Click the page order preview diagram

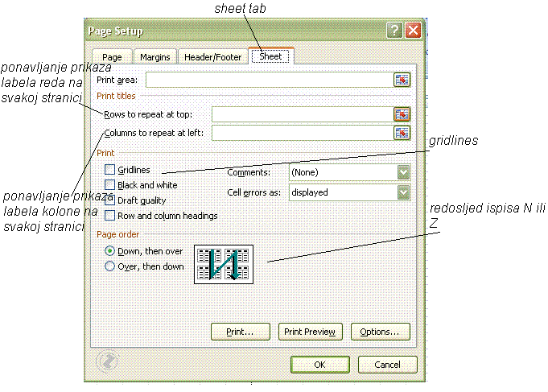tap(224, 263)
